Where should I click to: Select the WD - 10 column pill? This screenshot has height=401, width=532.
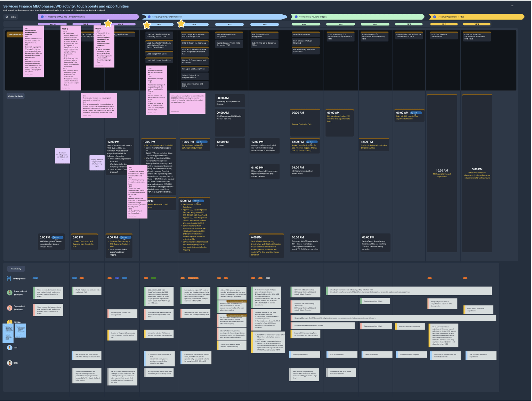[x=53, y=24]
